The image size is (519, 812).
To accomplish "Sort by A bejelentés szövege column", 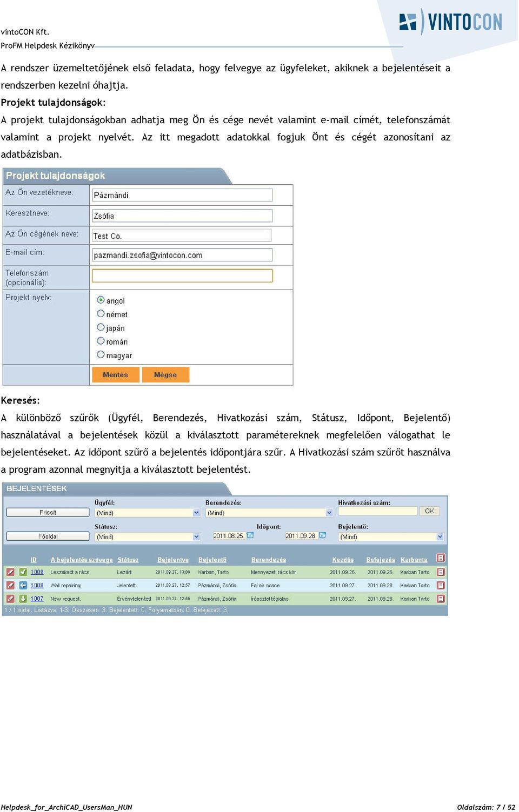I will pos(82,560).
